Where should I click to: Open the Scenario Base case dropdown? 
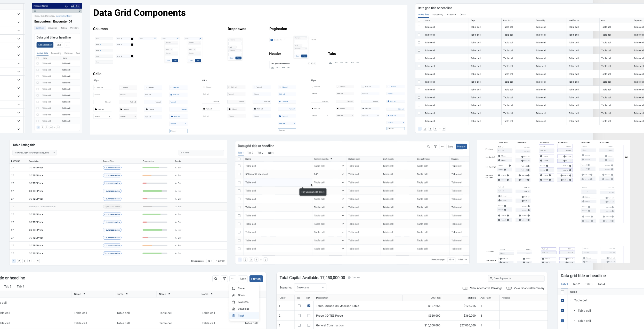click(310, 287)
